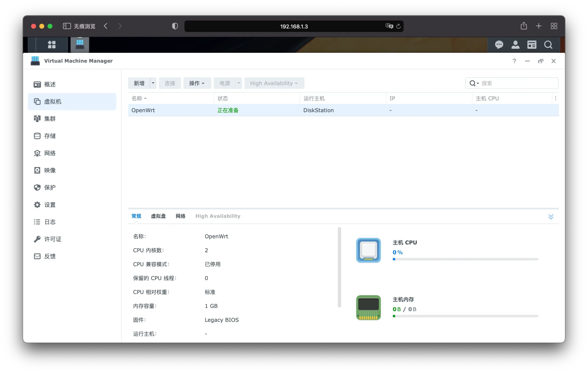Click the Legacy BIOS firmware value

point(221,320)
